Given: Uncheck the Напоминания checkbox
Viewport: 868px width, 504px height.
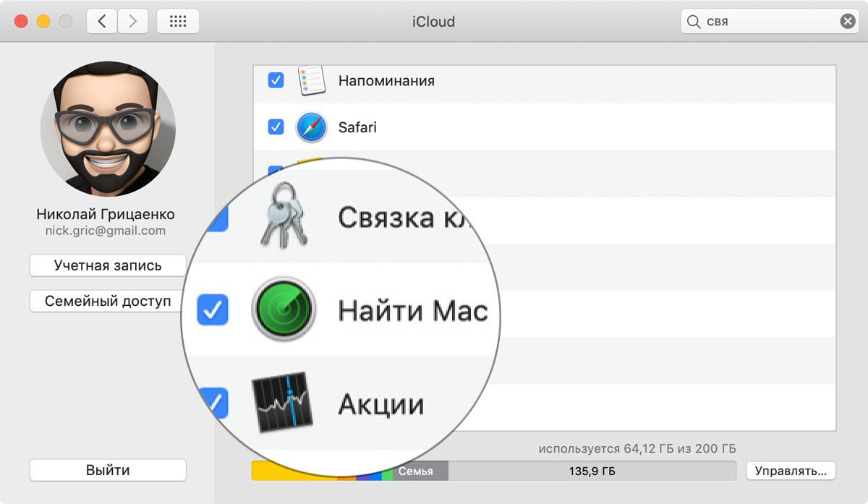Looking at the screenshot, I should (x=276, y=80).
